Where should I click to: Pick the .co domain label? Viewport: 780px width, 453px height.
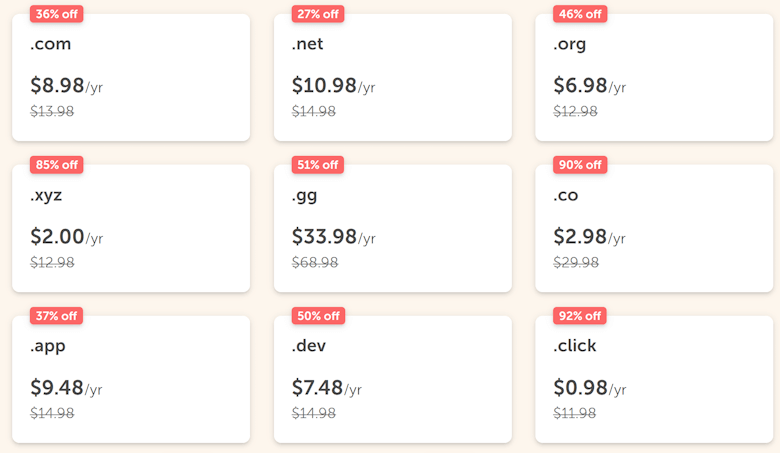(x=566, y=195)
